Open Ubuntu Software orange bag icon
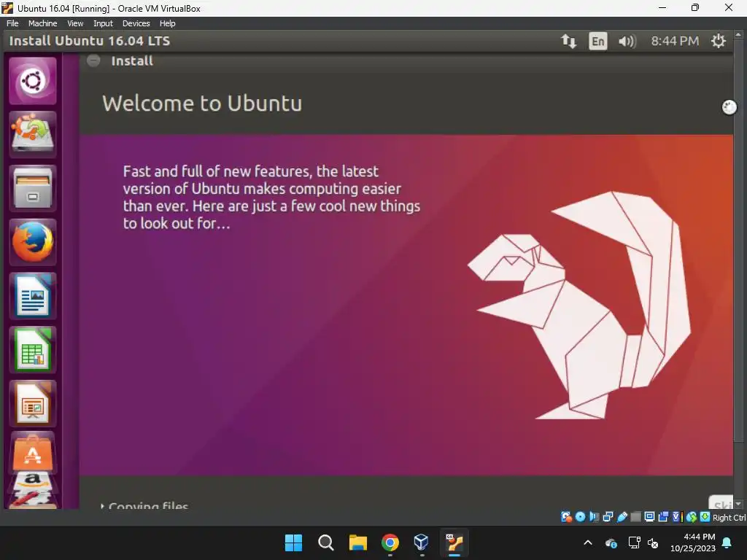This screenshot has width=747, height=560. tap(32, 452)
